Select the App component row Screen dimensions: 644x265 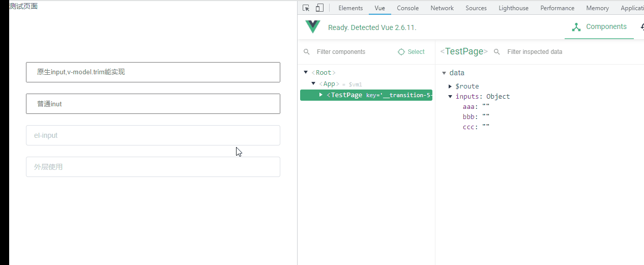pyautogui.click(x=366, y=84)
